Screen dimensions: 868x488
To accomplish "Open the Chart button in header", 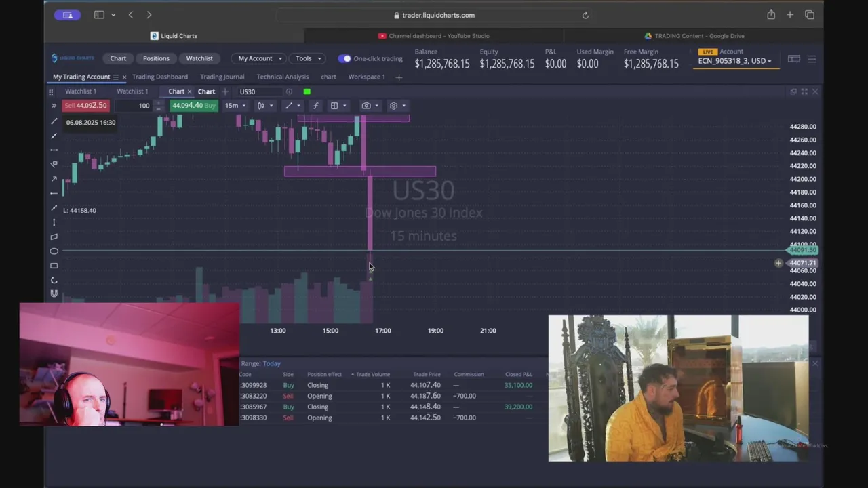I will [118, 58].
